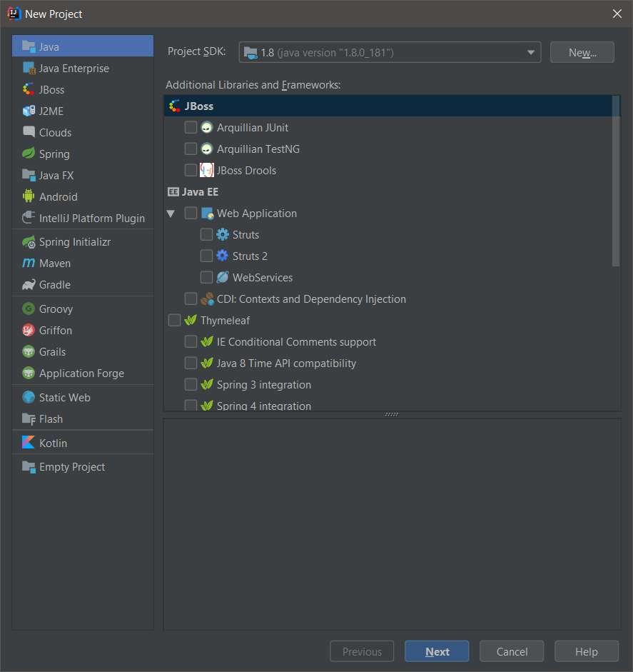Toggle the Struts 2 checkbox
This screenshot has width=633, height=672.
(206, 256)
